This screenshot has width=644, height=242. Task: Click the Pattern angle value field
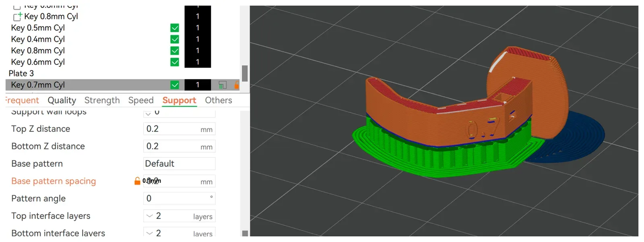pyautogui.click(x=179, y=199)
